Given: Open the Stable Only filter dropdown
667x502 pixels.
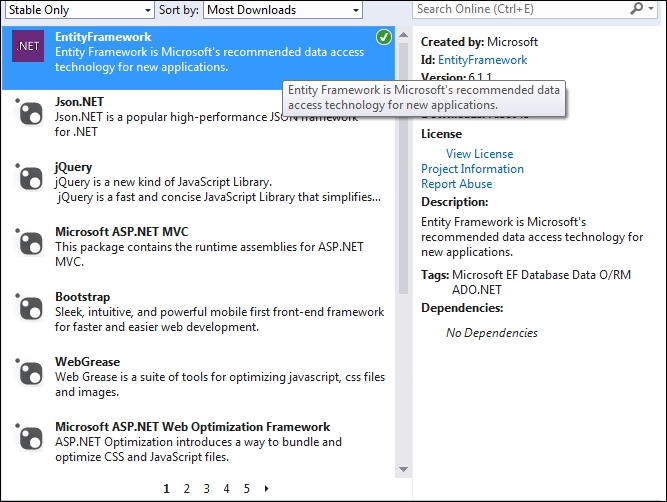Looking at the screenshot, I should point(80,9).
